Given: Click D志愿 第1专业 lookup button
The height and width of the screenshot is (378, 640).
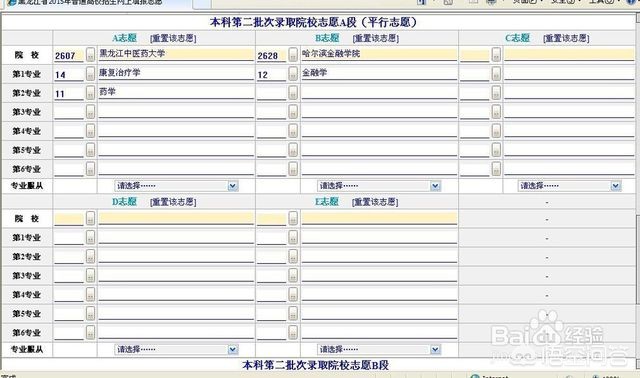Looking at the screenshot, I should [x=90, y=237].
